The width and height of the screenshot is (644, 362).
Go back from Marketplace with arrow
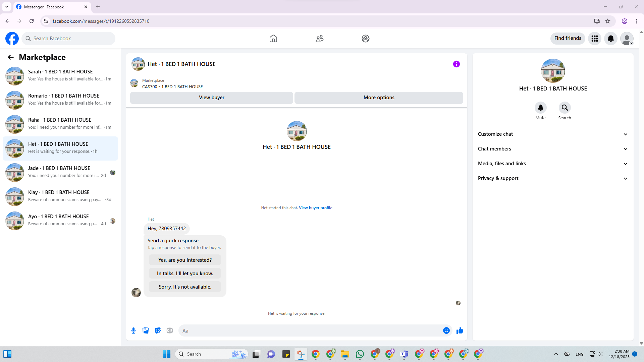click(11, 57)
